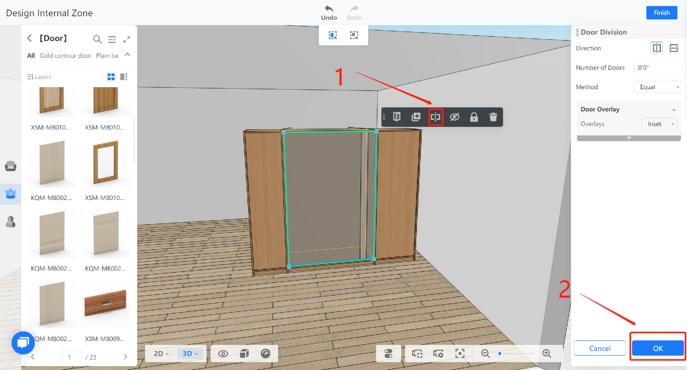Select the Gold contour door category tab
This screenshot has height=370, width=687.
pyautogui.click(x=65, y=56)
